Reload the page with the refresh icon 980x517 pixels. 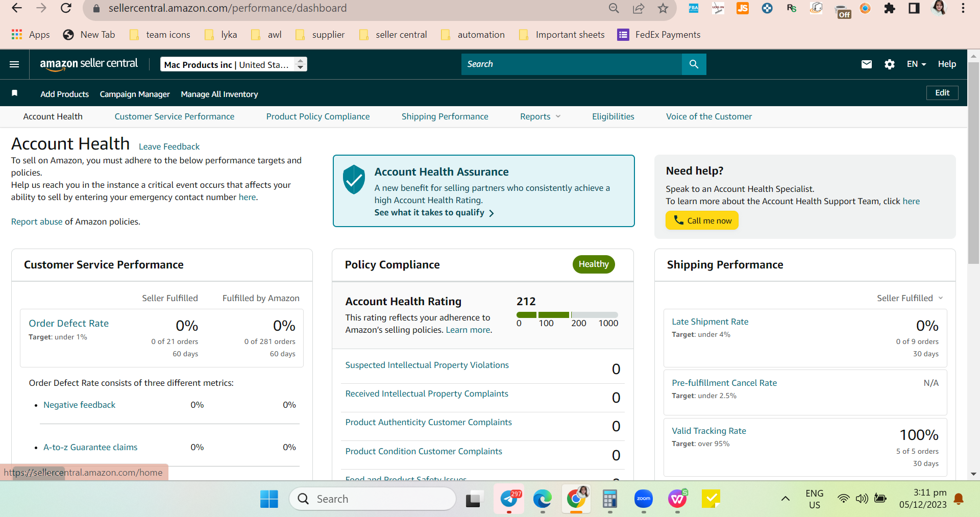pos(66,8)
